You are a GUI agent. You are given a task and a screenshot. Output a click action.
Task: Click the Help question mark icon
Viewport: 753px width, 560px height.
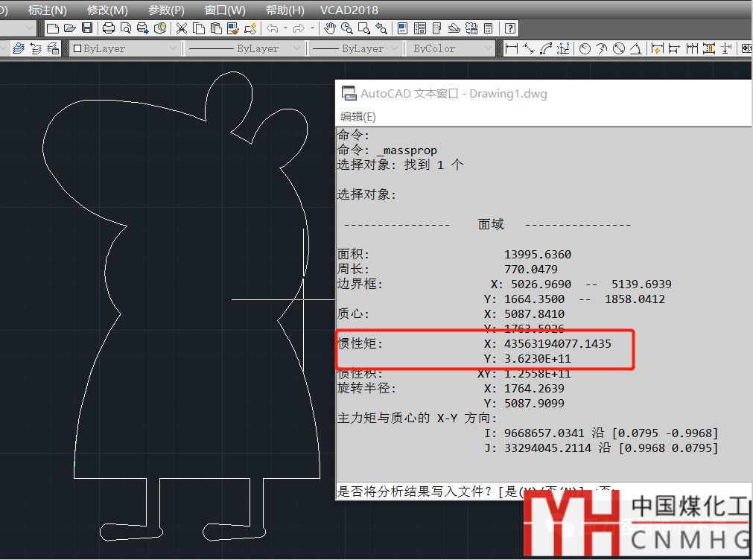click(x=510, y=28)
